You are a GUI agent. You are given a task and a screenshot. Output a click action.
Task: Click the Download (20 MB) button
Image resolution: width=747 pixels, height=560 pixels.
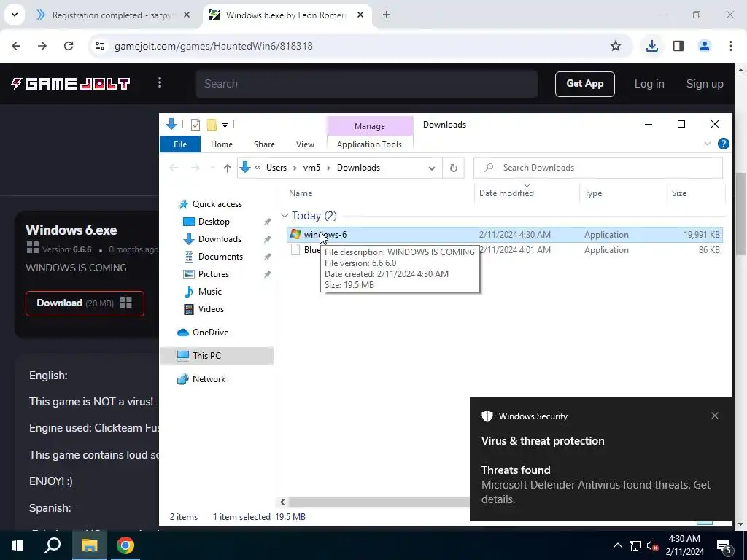[x=85, y=303]
